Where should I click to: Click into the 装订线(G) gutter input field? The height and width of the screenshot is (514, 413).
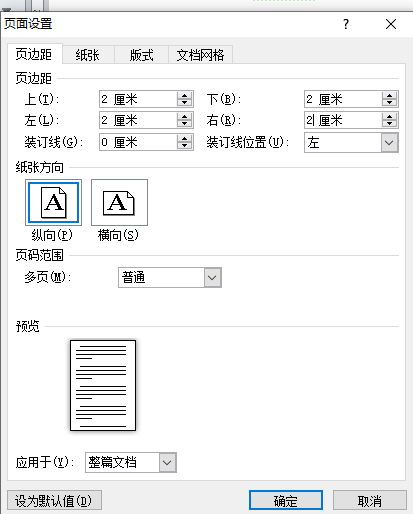138,142
